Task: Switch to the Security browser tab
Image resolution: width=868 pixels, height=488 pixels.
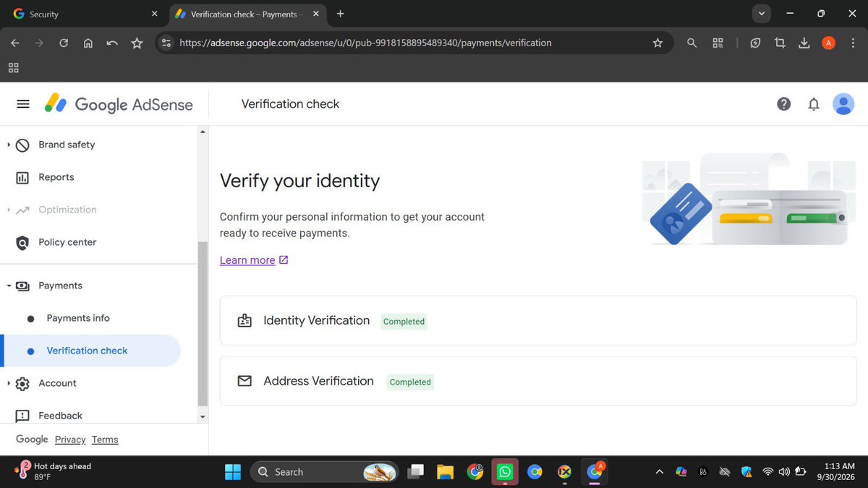Action: [83, 14]
